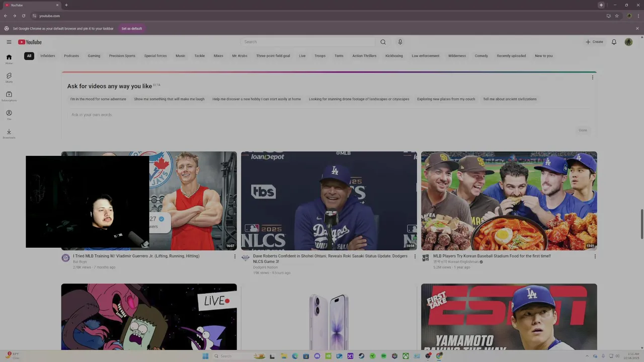Click the page vertical scrollbar thumb
The width and height of the screenshot is (644, 362).
641,224
